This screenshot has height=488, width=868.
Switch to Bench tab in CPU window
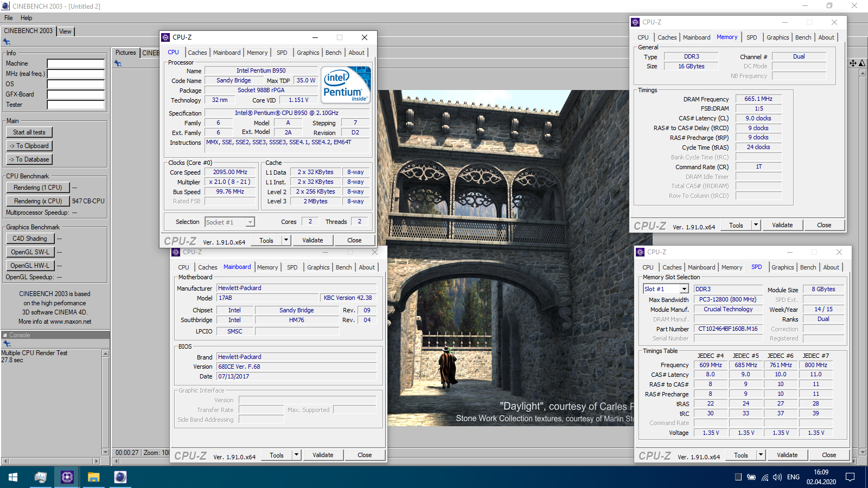point(334,53)
